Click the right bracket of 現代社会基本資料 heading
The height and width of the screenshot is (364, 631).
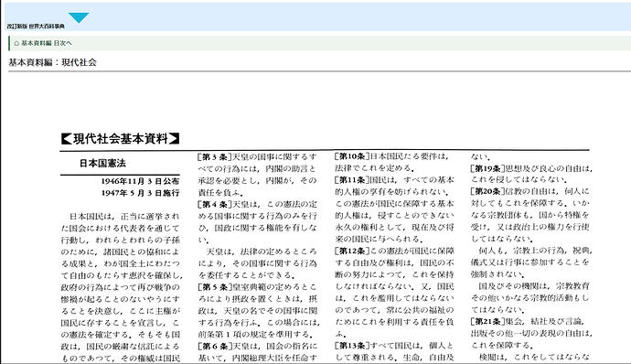174,138
